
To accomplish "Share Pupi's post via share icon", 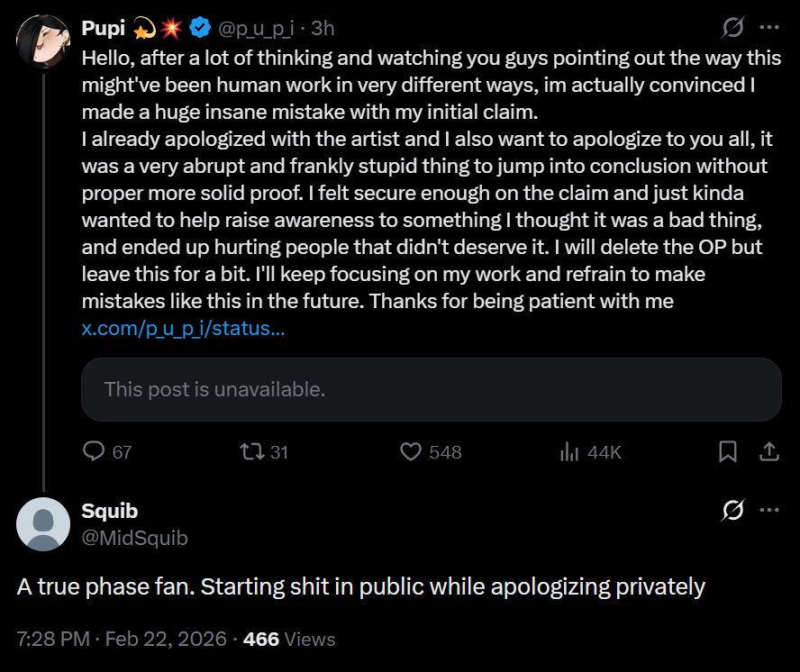I will click(769, 451).
